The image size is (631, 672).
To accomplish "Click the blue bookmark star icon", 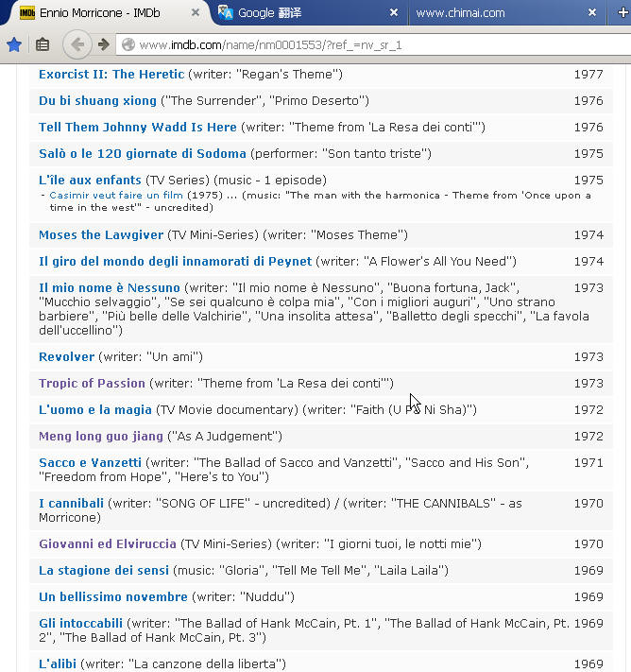I will (14, 44).
